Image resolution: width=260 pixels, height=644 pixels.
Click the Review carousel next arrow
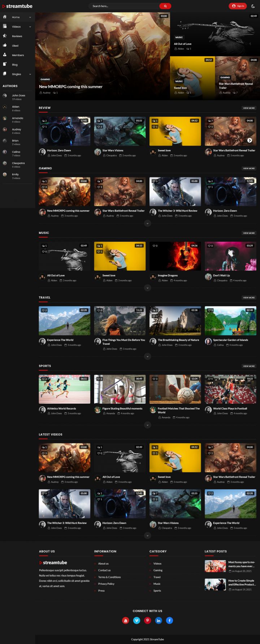(250, 140)
